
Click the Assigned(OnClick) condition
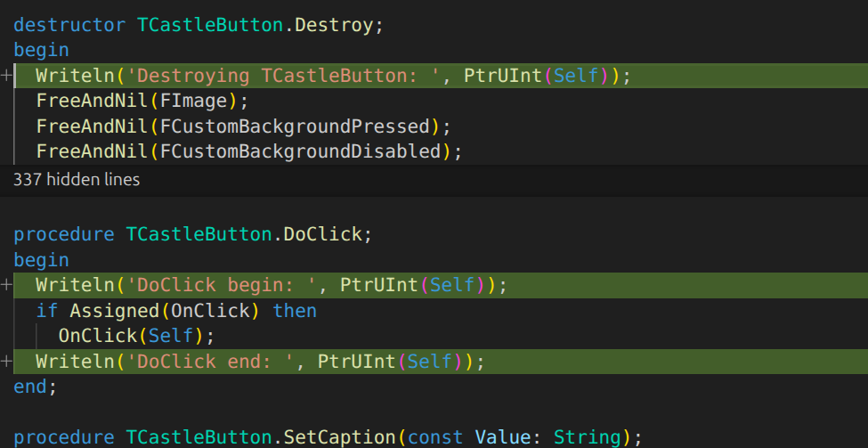point(165,311)
